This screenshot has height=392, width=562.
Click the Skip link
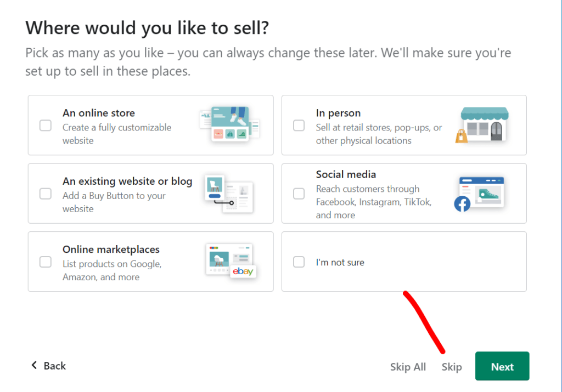pyautogui.click(x=451, y=366)
